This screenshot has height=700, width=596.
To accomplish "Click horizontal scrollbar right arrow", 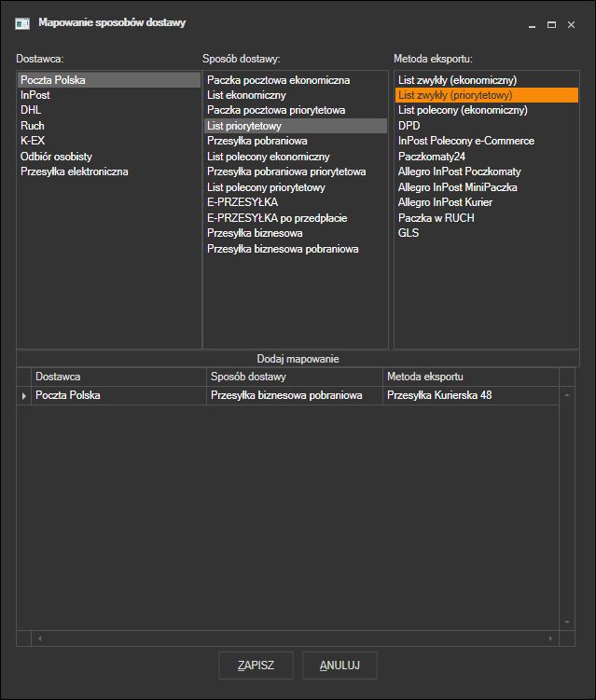I will pos(550,638).
